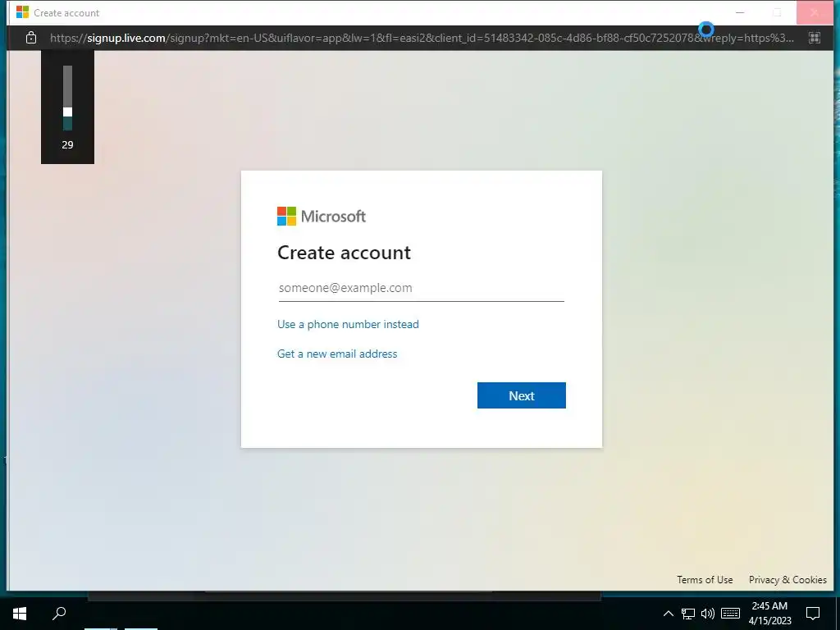Click the 'Create account' heading text
840x630 pixels.
coord(344,253)
